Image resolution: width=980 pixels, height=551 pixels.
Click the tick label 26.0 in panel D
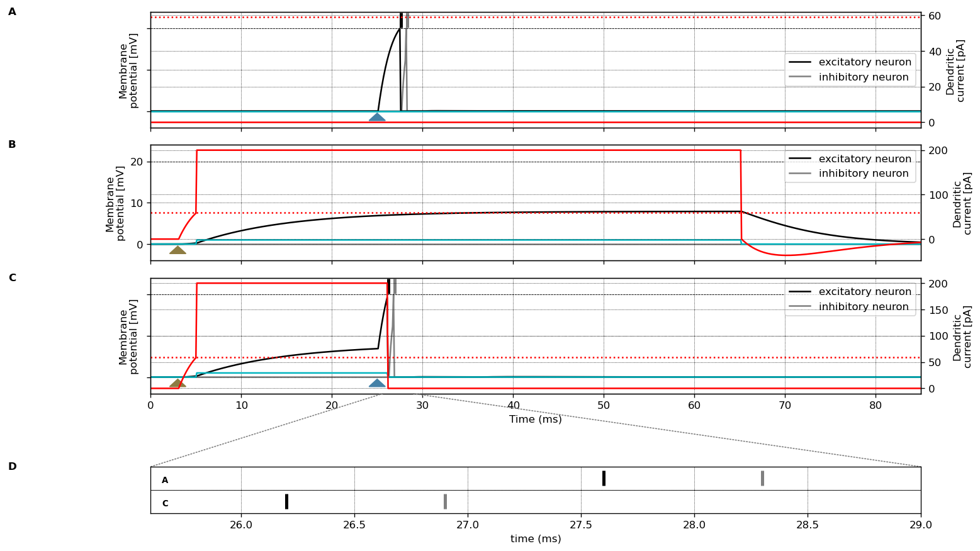point(241,525)
